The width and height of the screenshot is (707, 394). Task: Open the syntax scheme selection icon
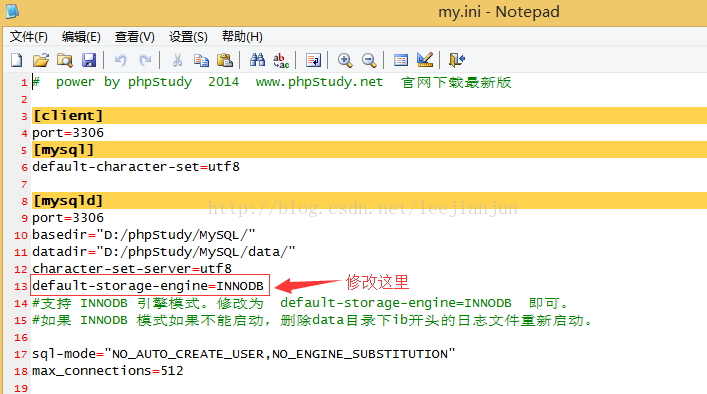pyautogui.click(x=401, y=60)
